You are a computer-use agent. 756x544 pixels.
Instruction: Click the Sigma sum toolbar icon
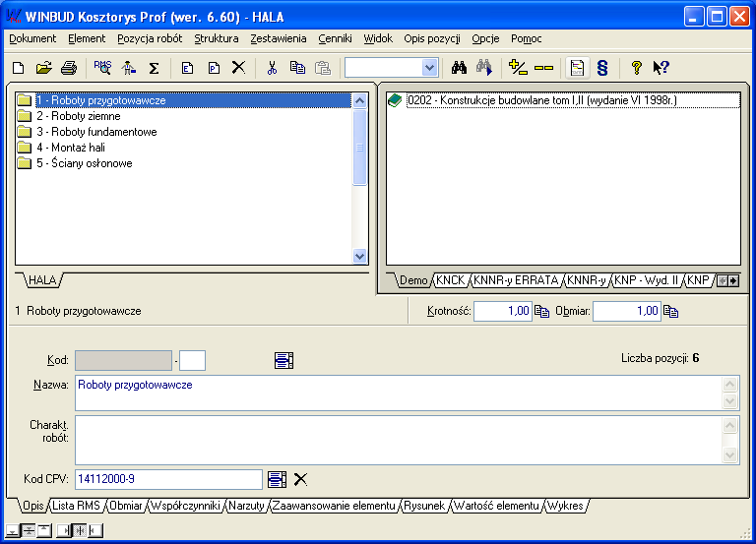tap(154, 68)
